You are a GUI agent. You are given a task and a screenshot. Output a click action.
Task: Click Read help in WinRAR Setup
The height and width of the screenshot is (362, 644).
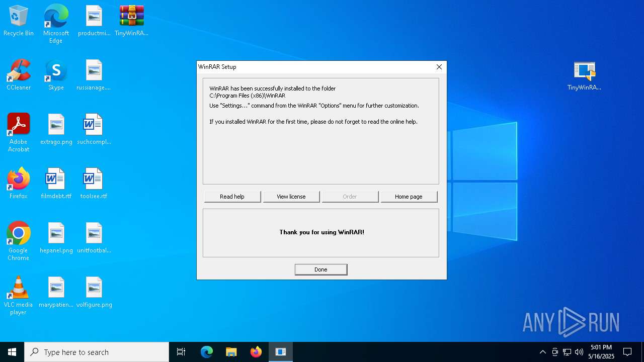(232, 197)
